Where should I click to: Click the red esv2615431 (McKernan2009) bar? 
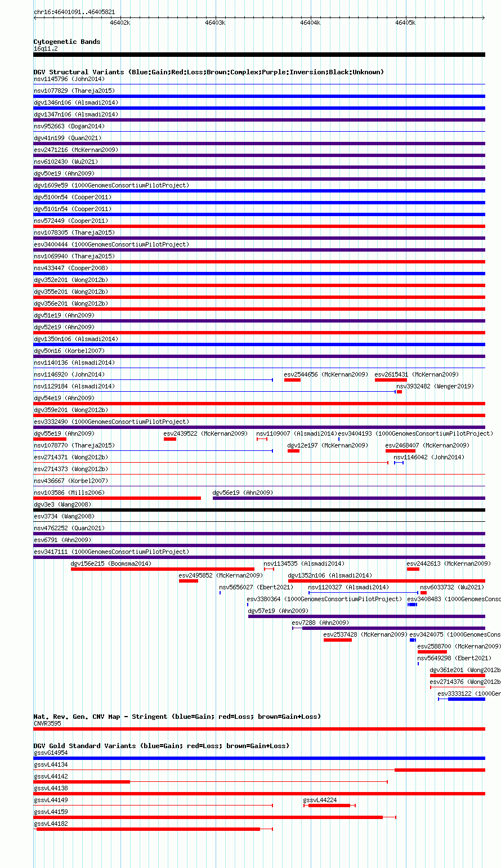391,380
